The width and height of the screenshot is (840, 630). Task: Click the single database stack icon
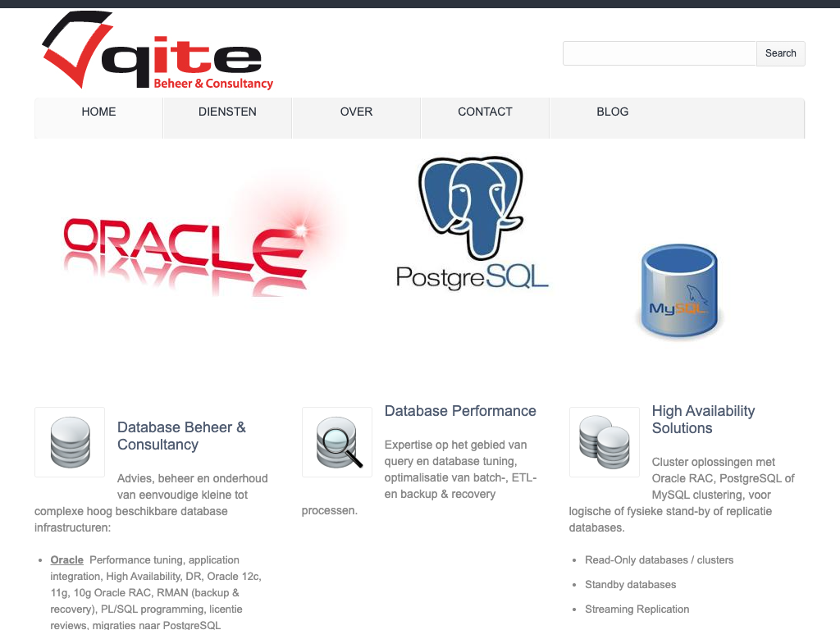[70, 442]
